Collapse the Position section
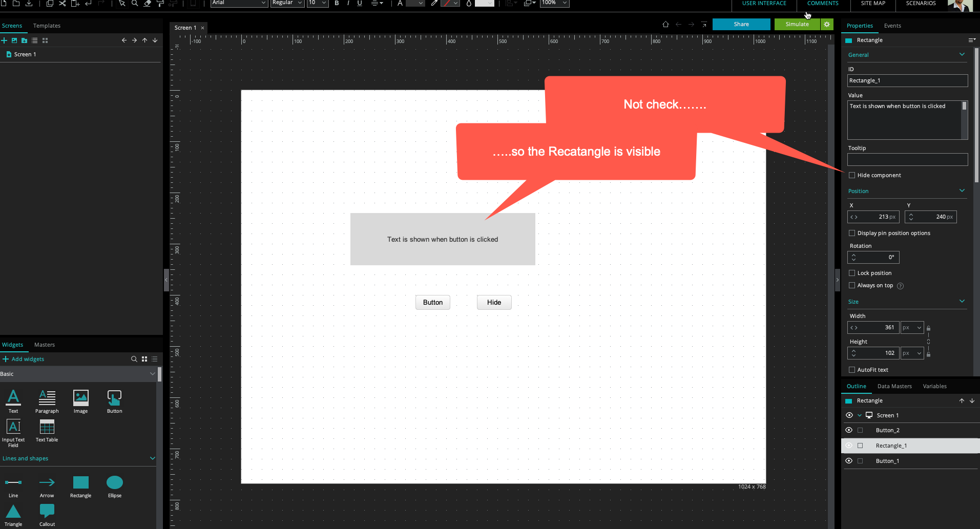This screenshot has height=529, width=980. click(962, 191)
